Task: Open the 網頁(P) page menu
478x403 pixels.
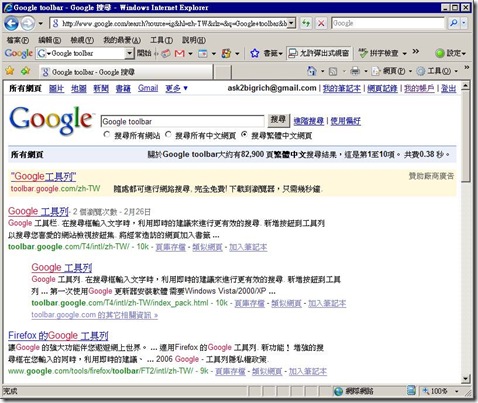Action: point(392,71)
